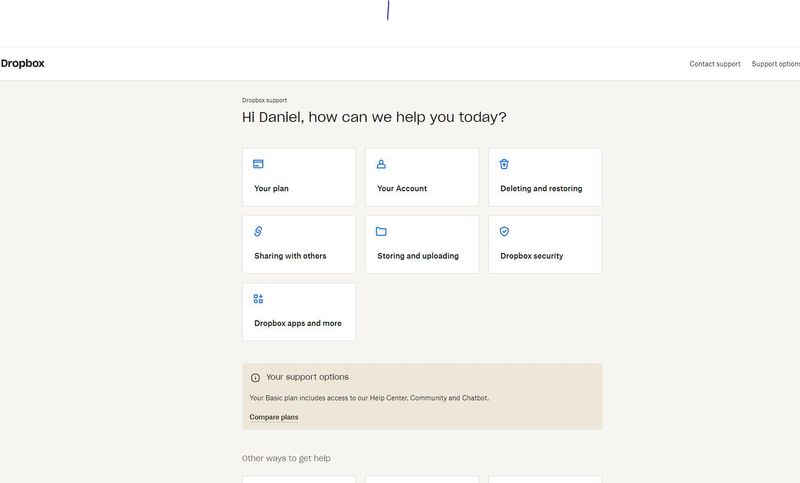800x483 pixels.
Task: Follow the Compare plans link
Action: [274, 417]
